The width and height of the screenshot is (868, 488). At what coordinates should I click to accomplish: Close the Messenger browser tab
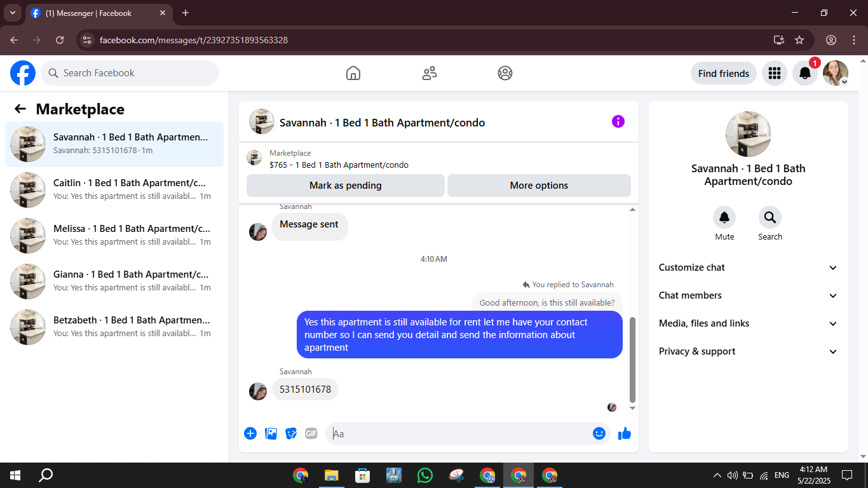(163, 13)
